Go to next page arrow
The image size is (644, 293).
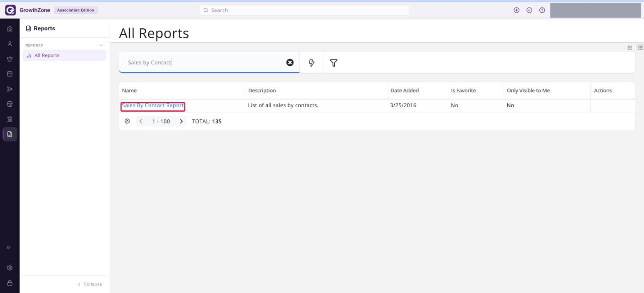click(x=181, y=121)
